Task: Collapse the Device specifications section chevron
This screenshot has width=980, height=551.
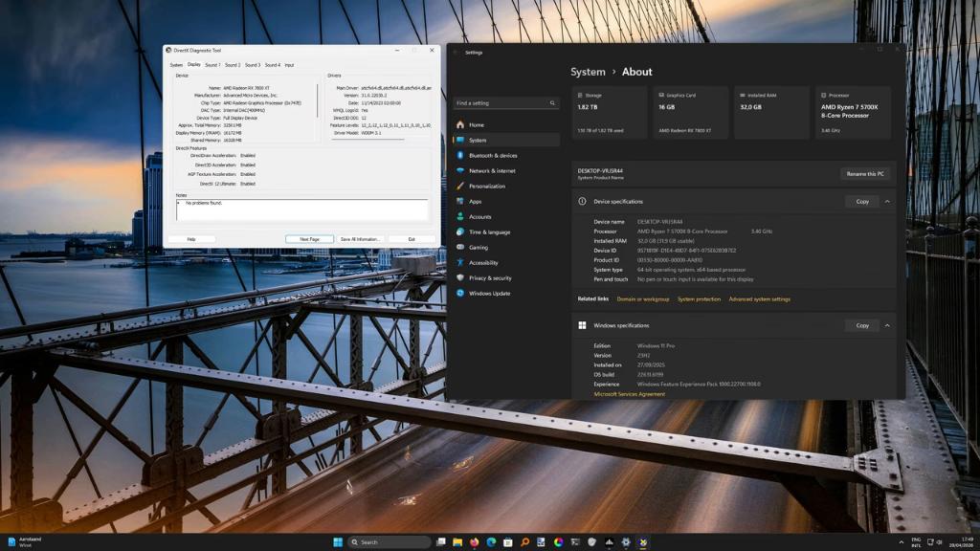Action: (x=887, y=201)
